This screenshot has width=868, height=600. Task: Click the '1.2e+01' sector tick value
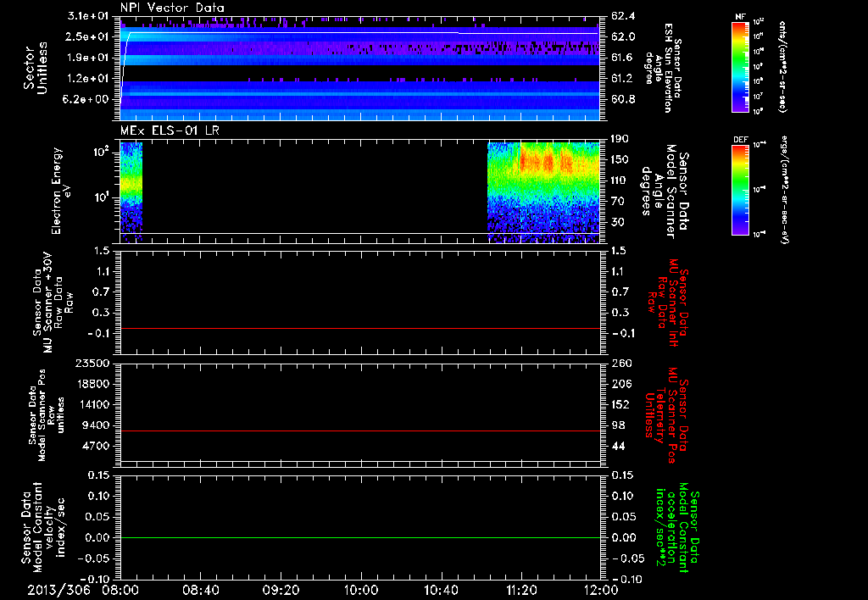[x=88, y=79]
